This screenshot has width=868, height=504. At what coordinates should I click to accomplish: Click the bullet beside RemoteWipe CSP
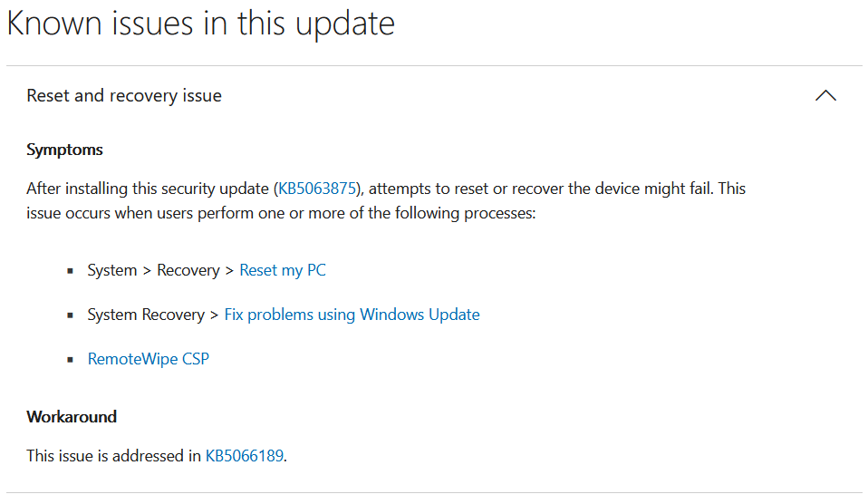[x=69, y=360]
